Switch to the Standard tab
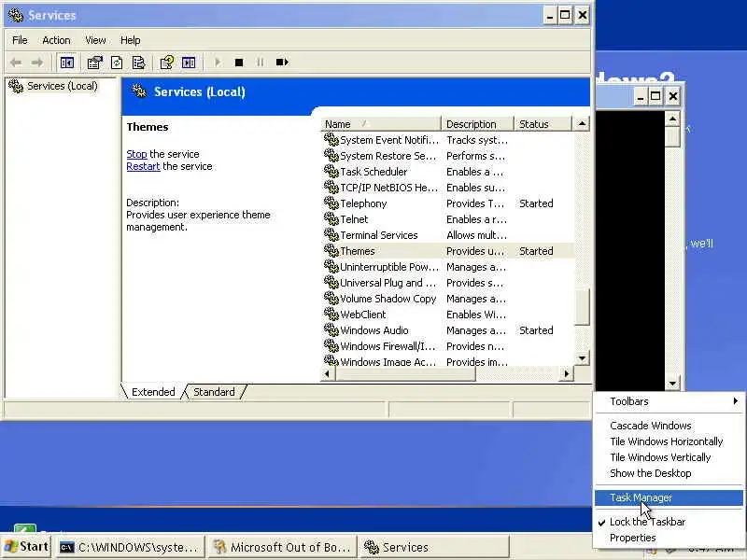The height and width of the screenshot is (560, 747). click(x=214, y=392)
